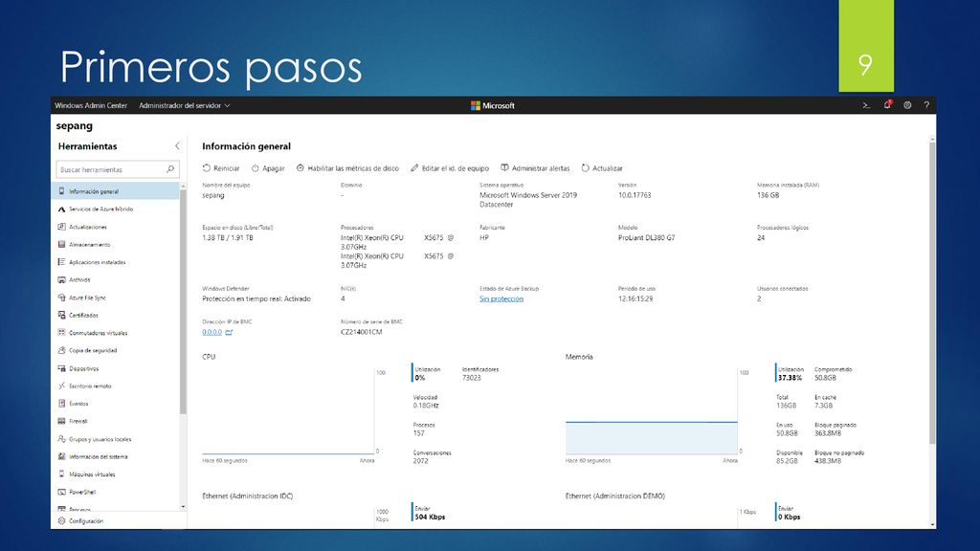Click the Dispositivos tool icon

[x=61, y=368]
